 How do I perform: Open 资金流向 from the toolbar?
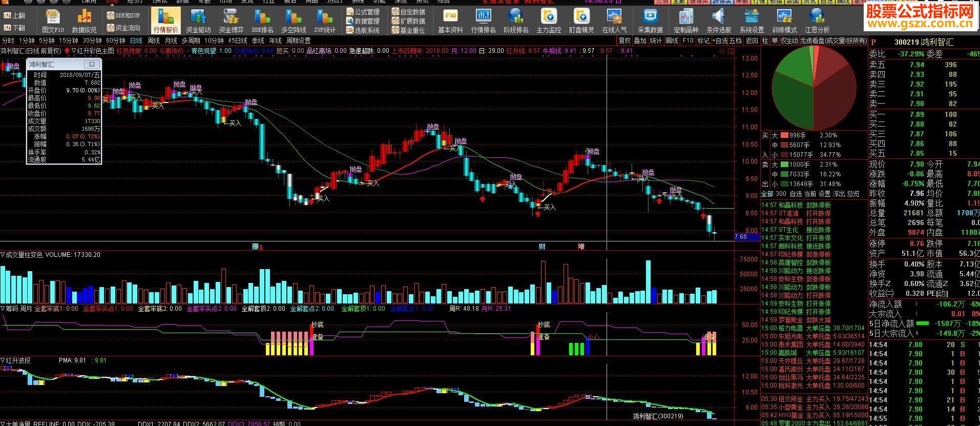[x=123, y=28]
